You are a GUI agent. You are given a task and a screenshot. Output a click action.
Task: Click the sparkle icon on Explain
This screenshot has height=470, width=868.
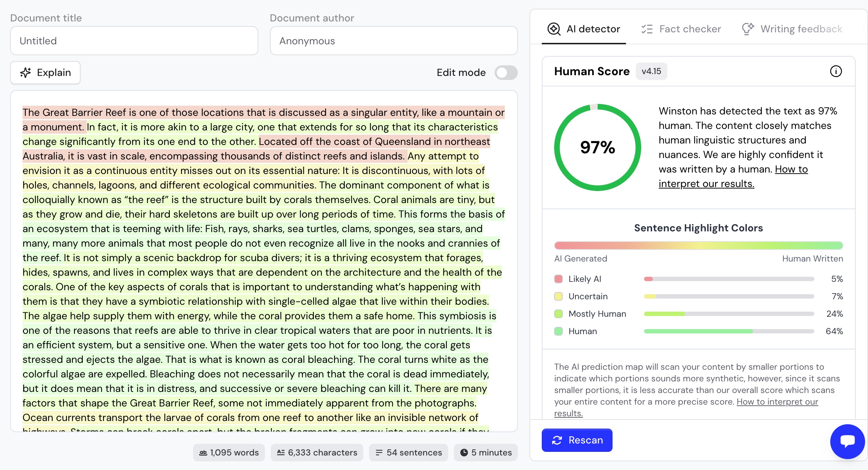point(25,73)
